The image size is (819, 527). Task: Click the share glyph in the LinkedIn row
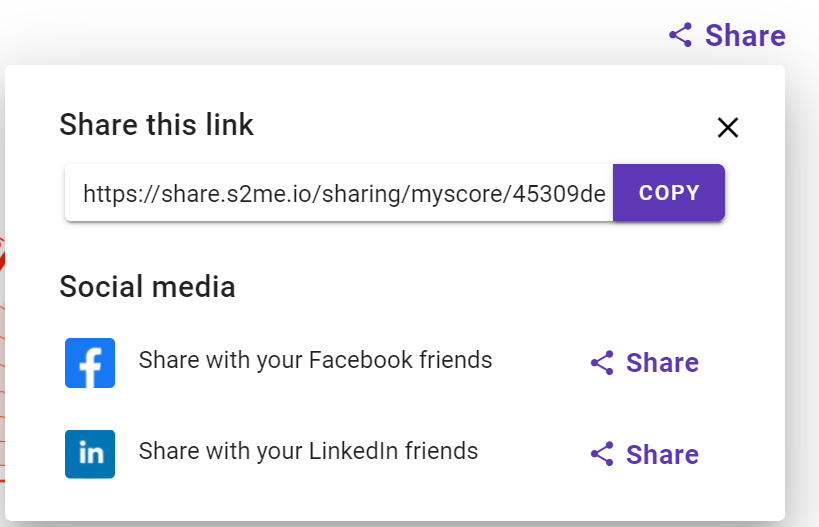pos(602,454)
